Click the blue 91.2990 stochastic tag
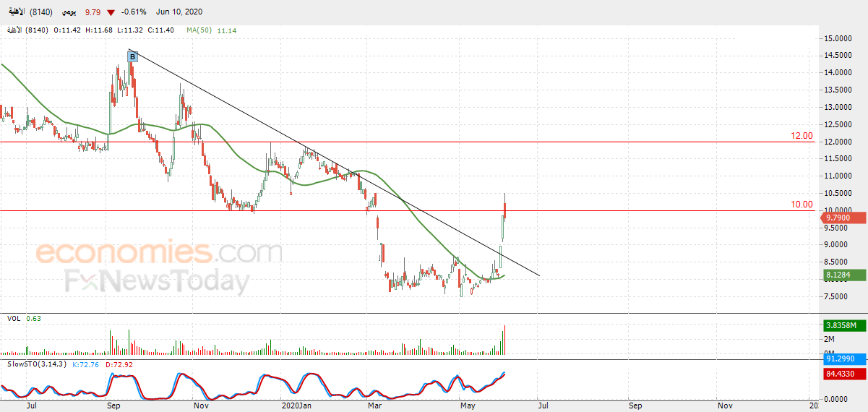Image resolution: width=868 pixels, height=412 pixels. [845, 359]
